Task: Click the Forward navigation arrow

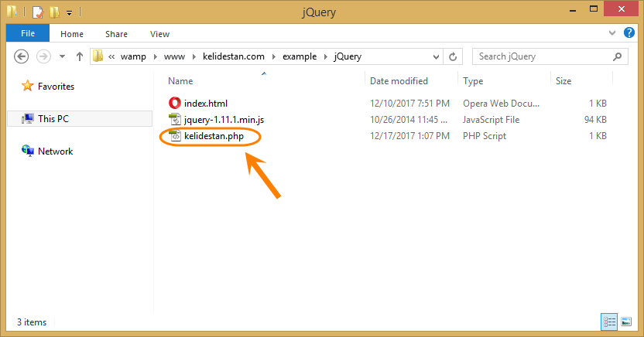Action: 43,56
